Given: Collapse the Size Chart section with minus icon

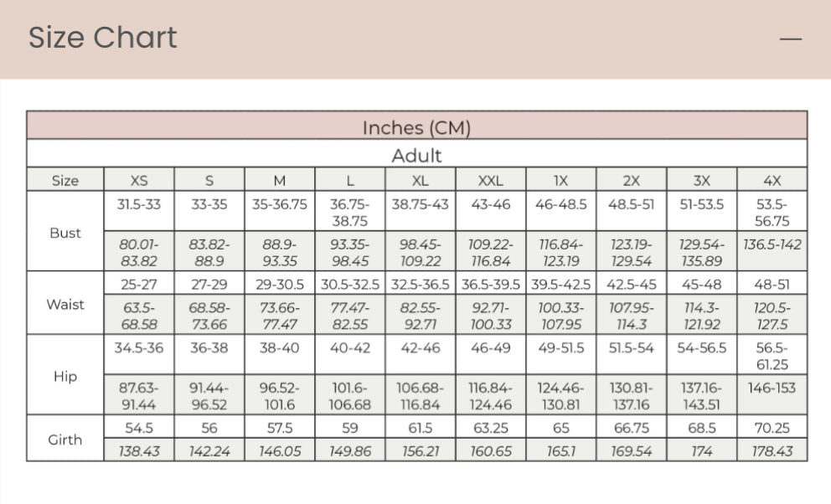Looking at the screenshot, I should [791, 39].
